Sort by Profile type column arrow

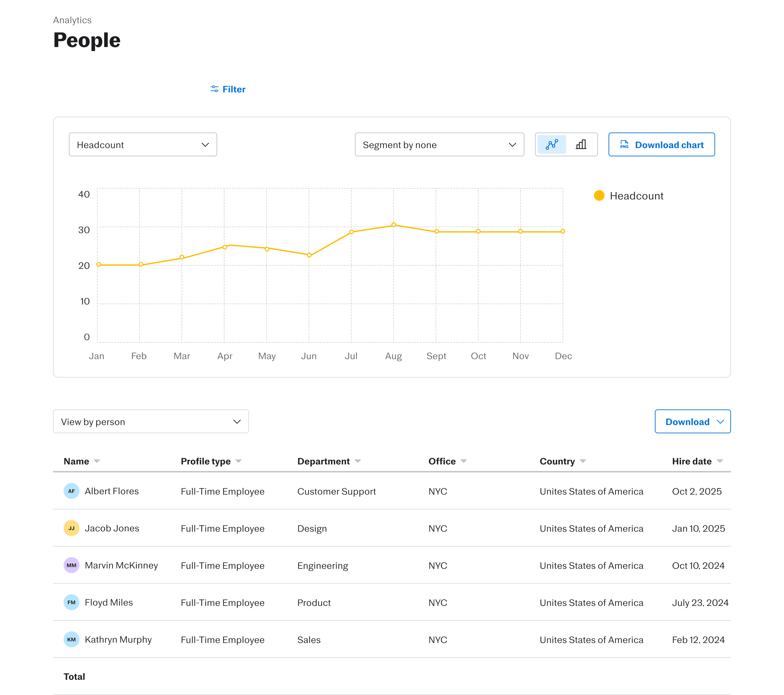click(x=239, y=461)
